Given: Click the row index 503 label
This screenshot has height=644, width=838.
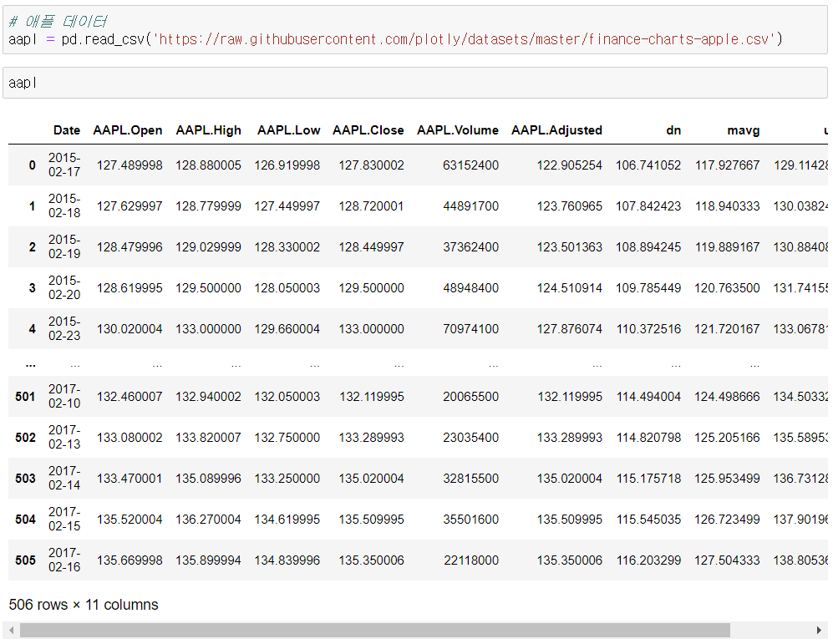Looking at the screenshot, I should (x=25, y=479).
